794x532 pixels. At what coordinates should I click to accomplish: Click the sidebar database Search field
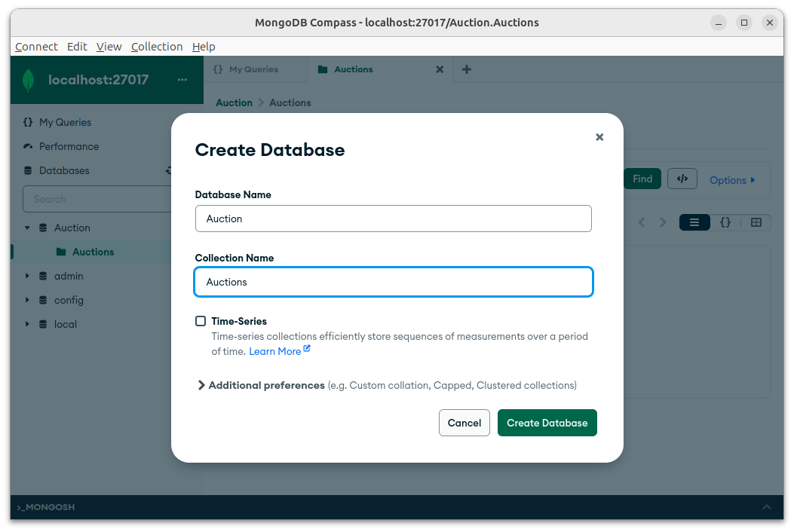[x=97, y=200]
